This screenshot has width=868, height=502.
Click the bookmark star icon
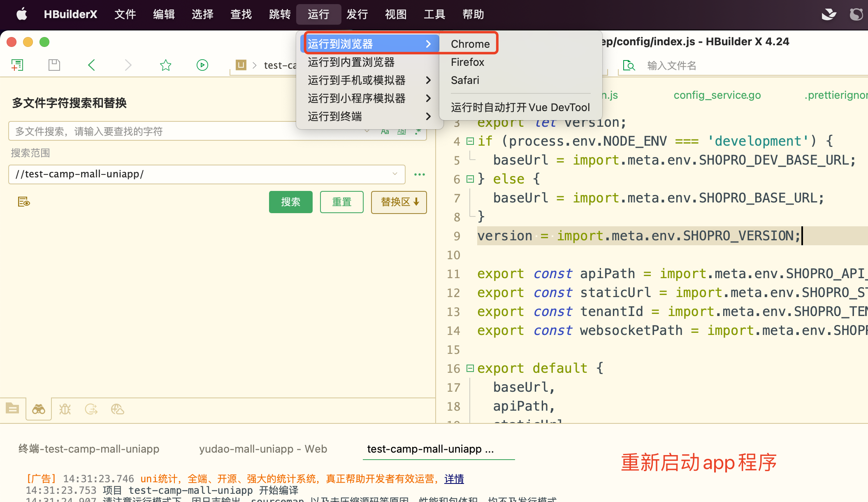point(165,65)
